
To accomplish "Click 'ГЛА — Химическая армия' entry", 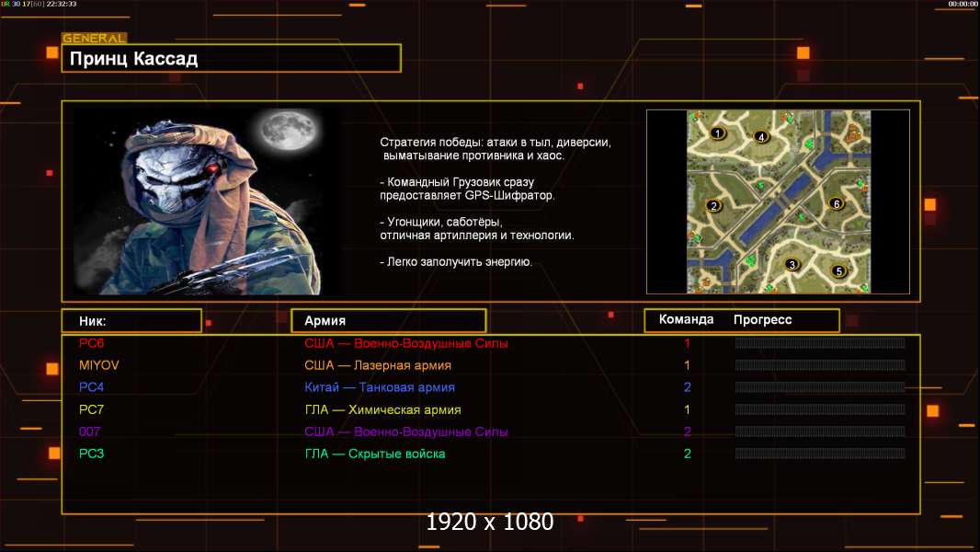I will [x=382, y=409].
